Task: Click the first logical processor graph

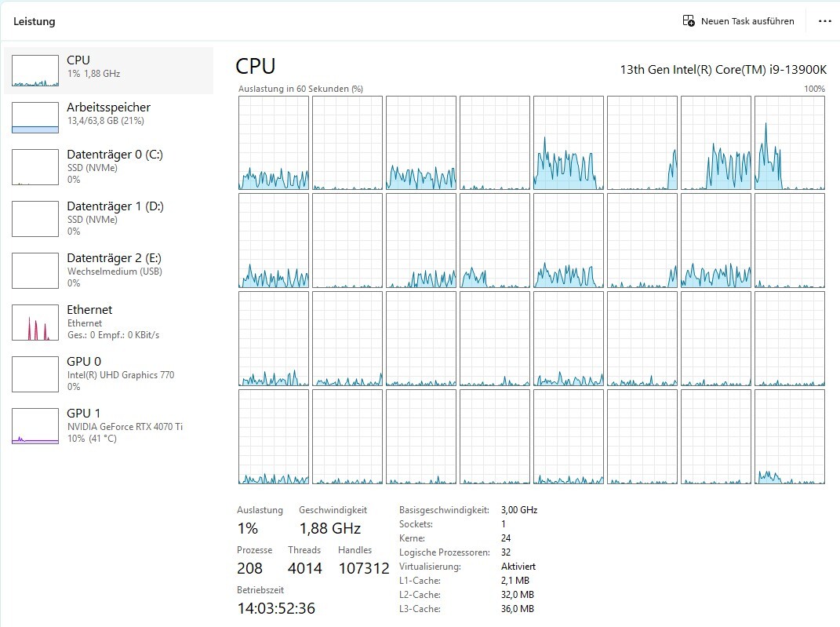Action: (274, 143)
